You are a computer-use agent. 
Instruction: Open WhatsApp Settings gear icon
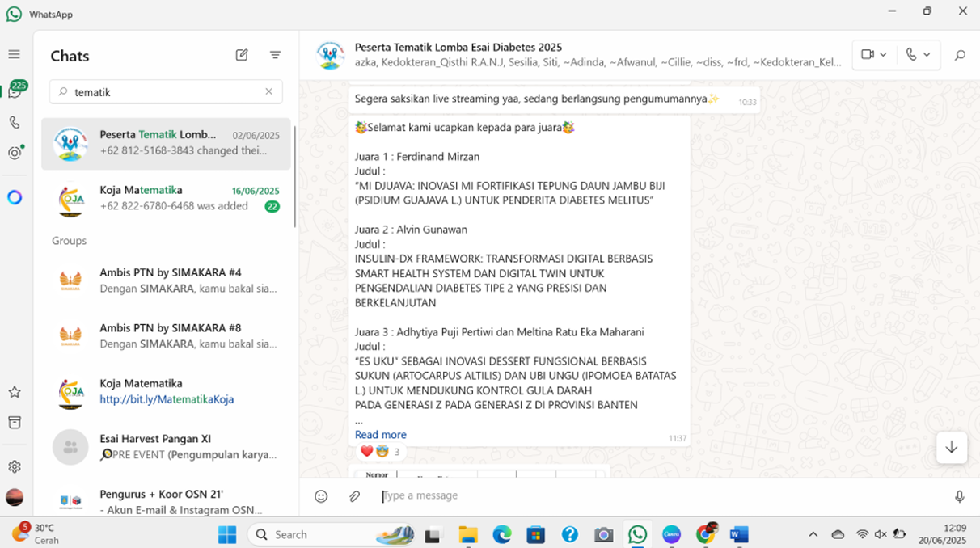pos(15,467)
